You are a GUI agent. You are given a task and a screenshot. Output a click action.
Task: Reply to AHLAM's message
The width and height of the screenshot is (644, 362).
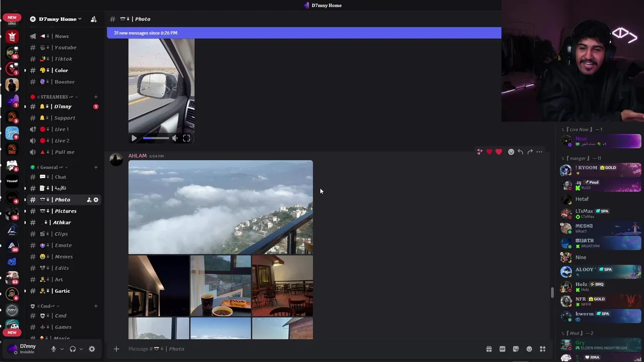(520, 152)
